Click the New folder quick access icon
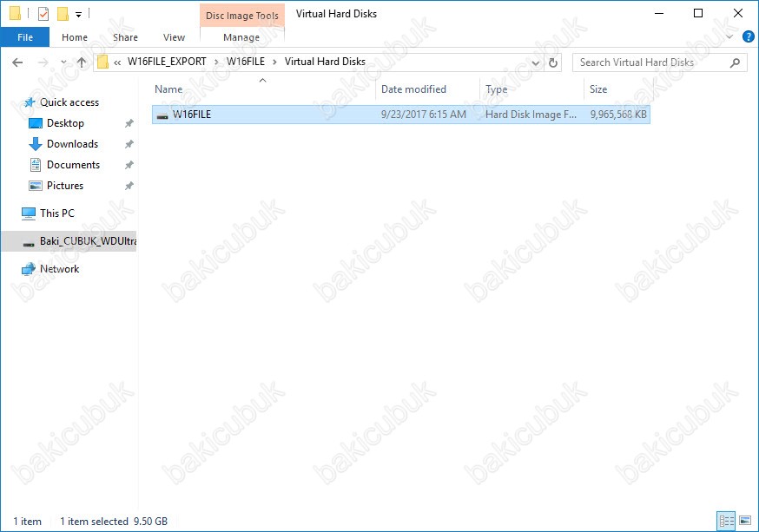 pyautogui.click(x=63, y=14)
